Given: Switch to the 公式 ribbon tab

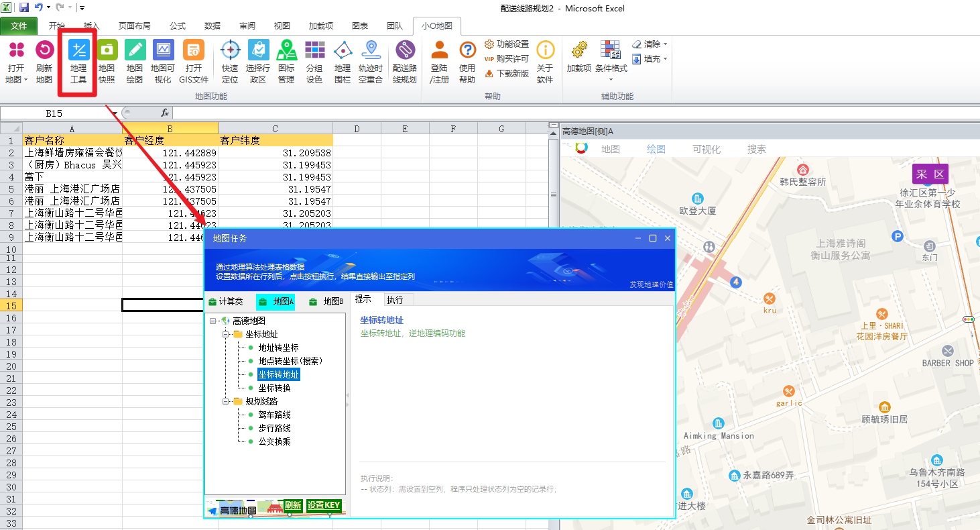Looking at the screenshot, I should [178, 26].
